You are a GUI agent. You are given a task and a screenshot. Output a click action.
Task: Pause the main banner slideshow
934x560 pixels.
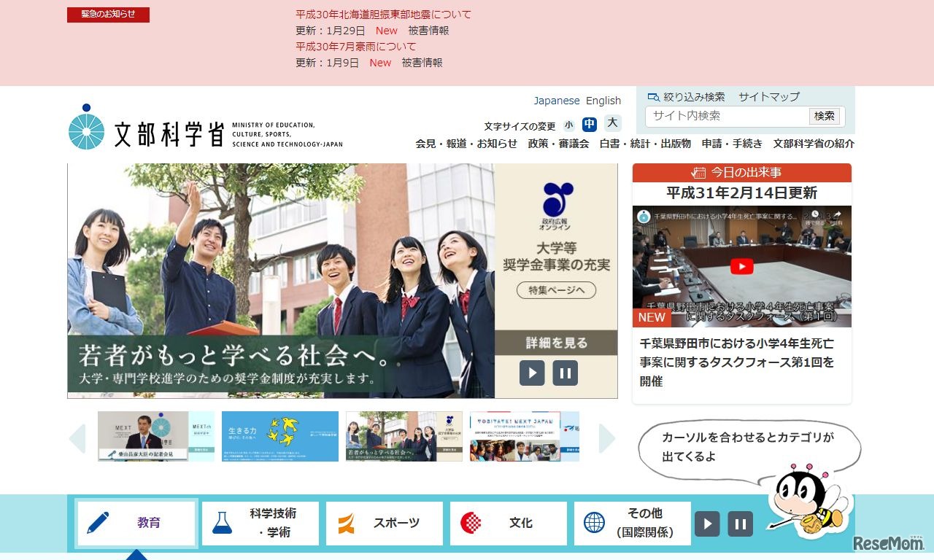[566, 373]
